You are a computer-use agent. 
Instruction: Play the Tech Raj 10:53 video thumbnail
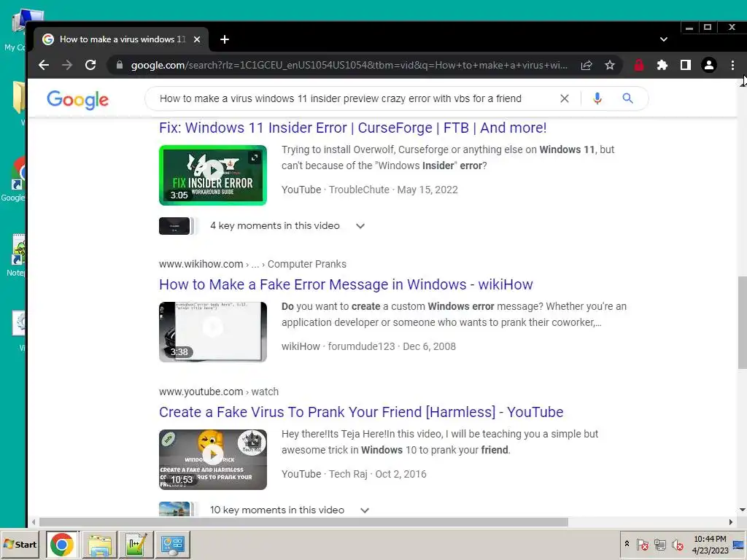click(213, 459)
